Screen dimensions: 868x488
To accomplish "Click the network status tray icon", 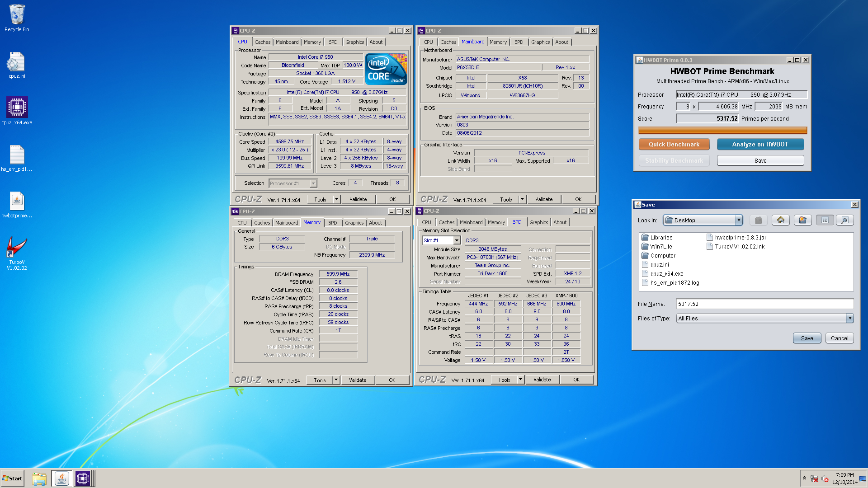I will (x=814, y=479).
